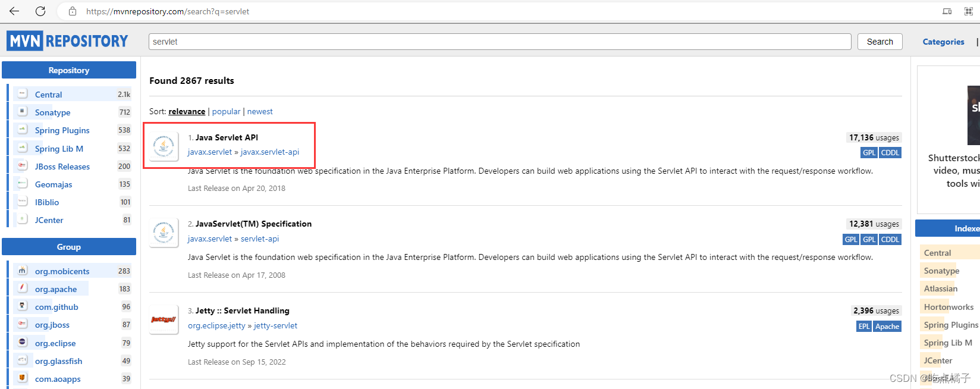The image size is (980, 389).
Task: Filter by Geomajas repository link
Action: pyautogui.click(x=54, y=184)
